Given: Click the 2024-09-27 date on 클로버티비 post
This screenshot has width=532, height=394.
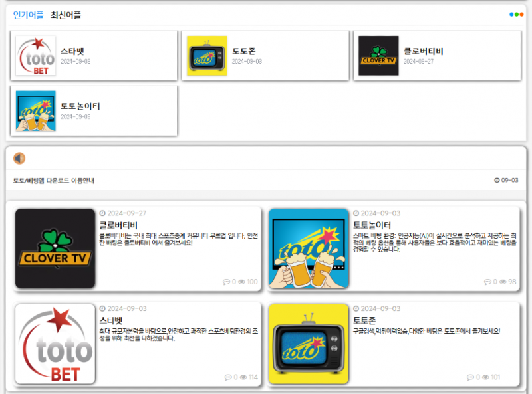Looking at the screenshot, I should click(x=126, y=213).
